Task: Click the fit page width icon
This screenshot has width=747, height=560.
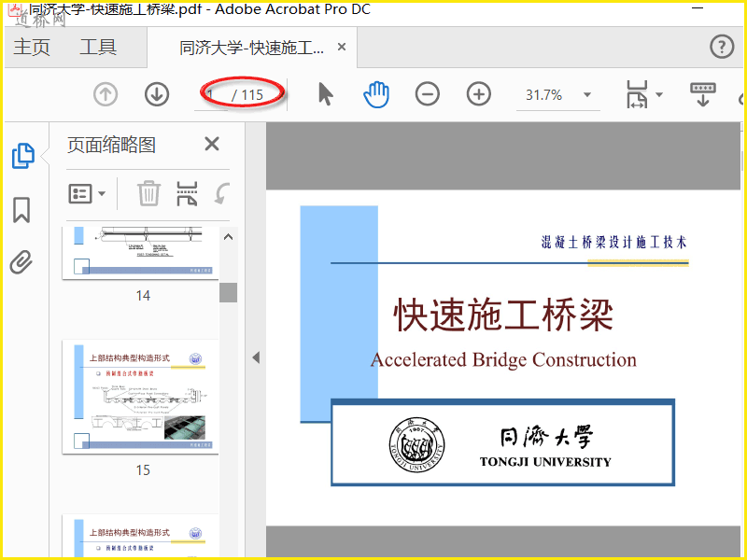Action: tap(637, 94)
